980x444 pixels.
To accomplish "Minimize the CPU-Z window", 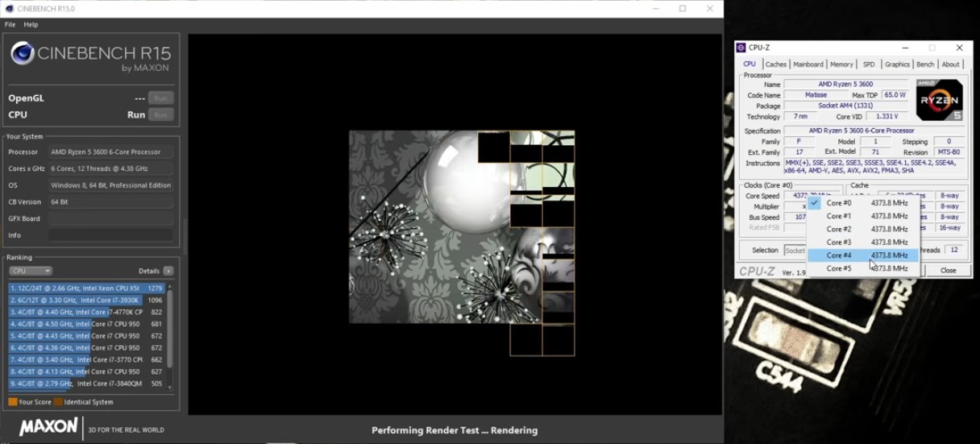I will pos(903,48).
